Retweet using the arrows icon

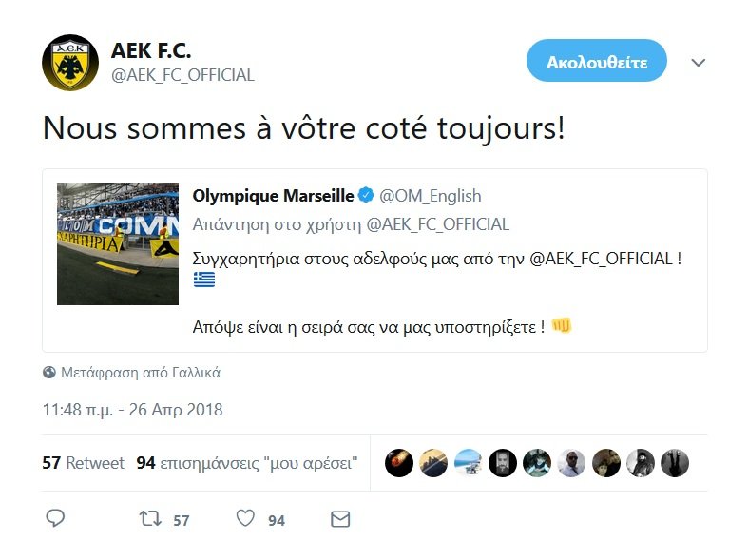(x=150, y=519)
